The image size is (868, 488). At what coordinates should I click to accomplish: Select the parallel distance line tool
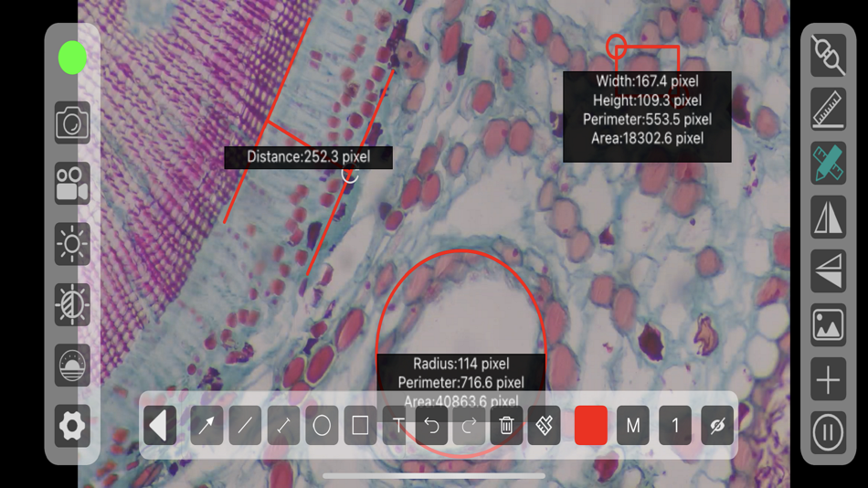pos(283,426)
